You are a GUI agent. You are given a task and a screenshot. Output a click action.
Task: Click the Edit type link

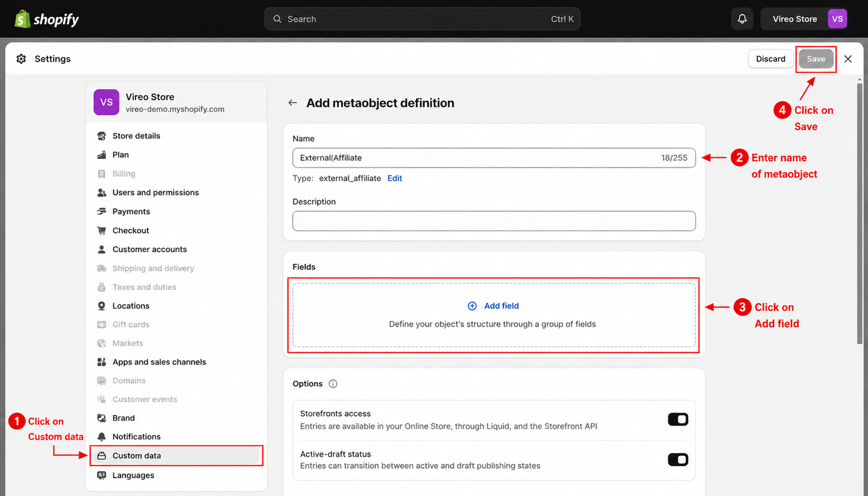tap(394, 178)
